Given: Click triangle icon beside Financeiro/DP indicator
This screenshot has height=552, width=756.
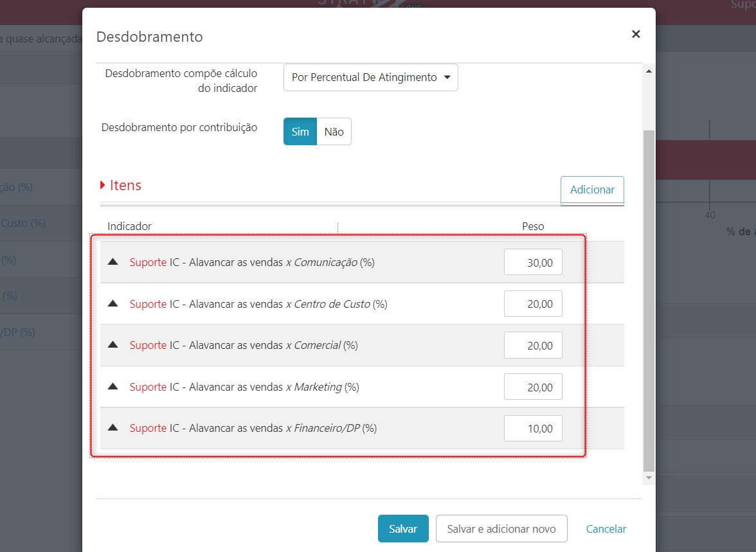Looking at the screenshot, I should coord(113,427).
